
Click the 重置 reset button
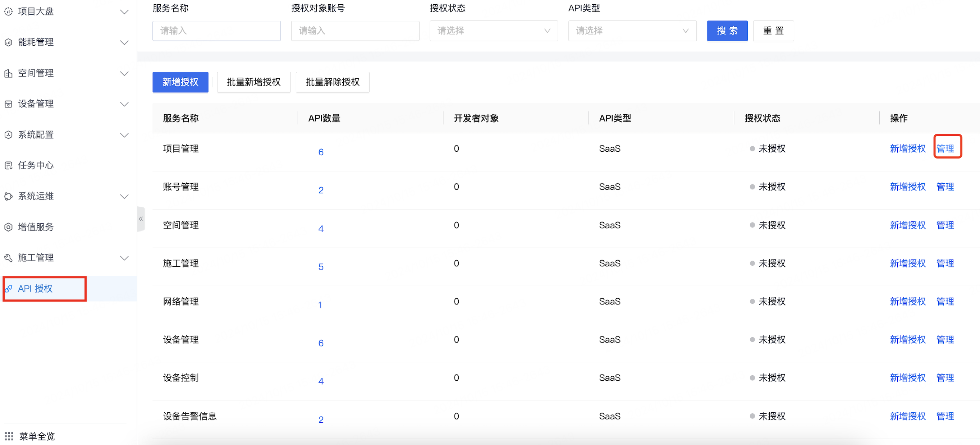point(773,31)
